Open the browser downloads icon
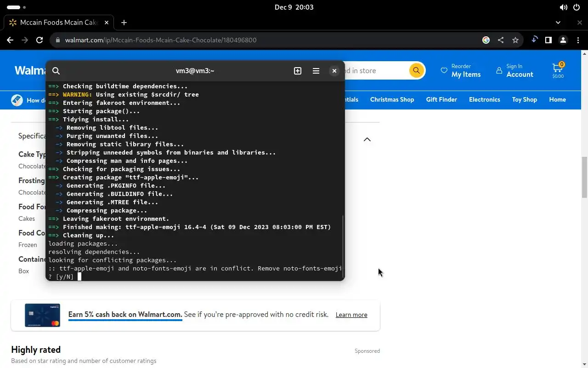 coord(534,40)
